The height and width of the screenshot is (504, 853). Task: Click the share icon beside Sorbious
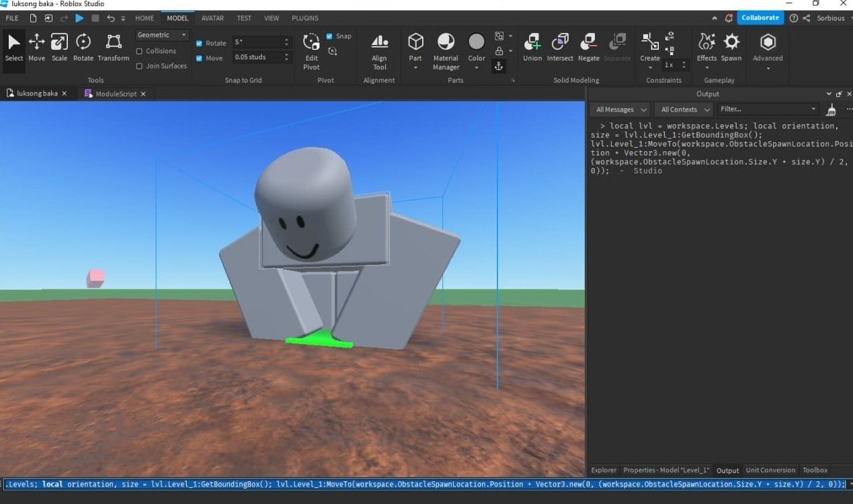(807, 18)
